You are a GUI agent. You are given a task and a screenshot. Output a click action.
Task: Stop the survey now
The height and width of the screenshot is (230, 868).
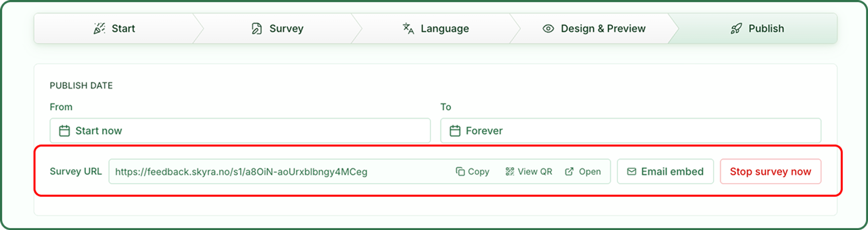[771, 172]
